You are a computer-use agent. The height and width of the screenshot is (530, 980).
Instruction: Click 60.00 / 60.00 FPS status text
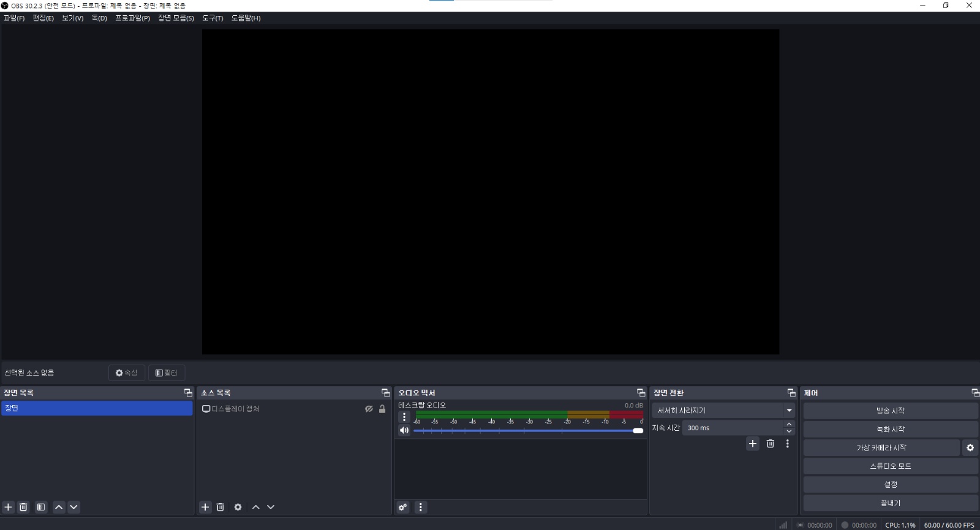(x=949, y=525)
